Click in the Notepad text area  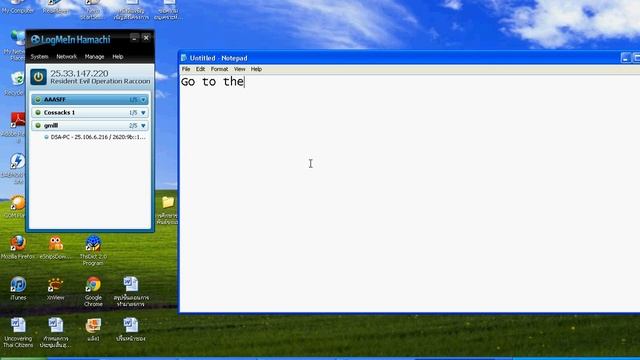[409, 193]
